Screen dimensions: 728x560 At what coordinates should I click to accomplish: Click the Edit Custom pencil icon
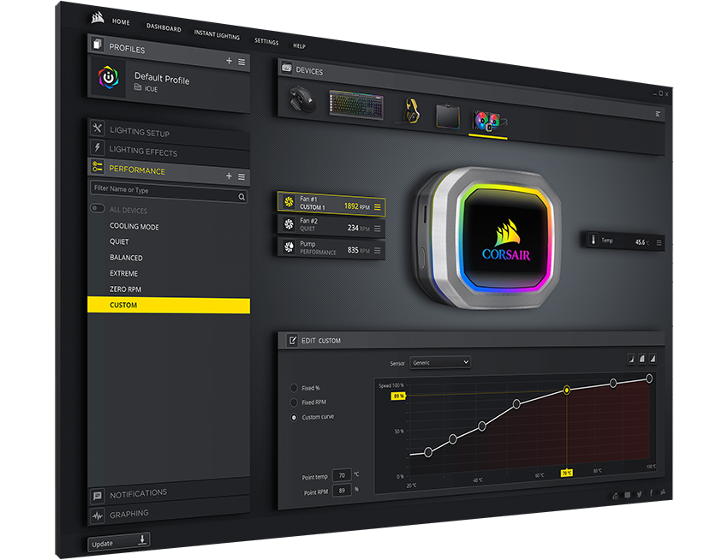tap(292, 340)
